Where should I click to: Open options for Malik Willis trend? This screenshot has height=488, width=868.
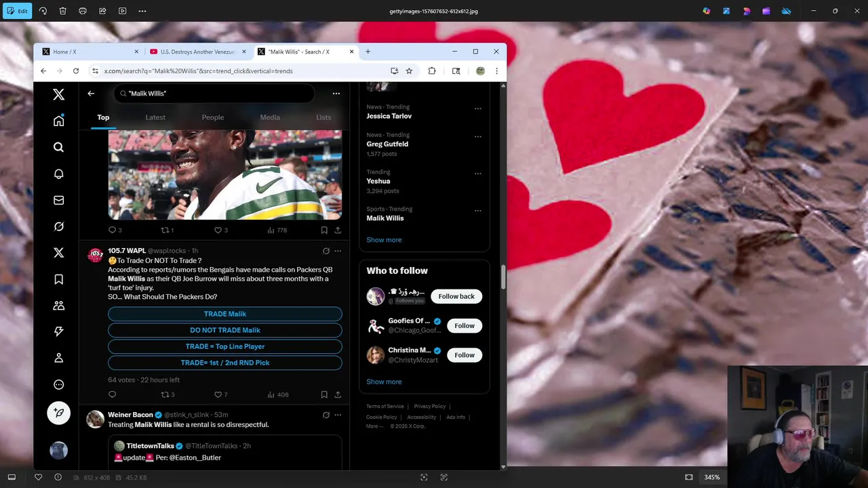coord(478,210)
